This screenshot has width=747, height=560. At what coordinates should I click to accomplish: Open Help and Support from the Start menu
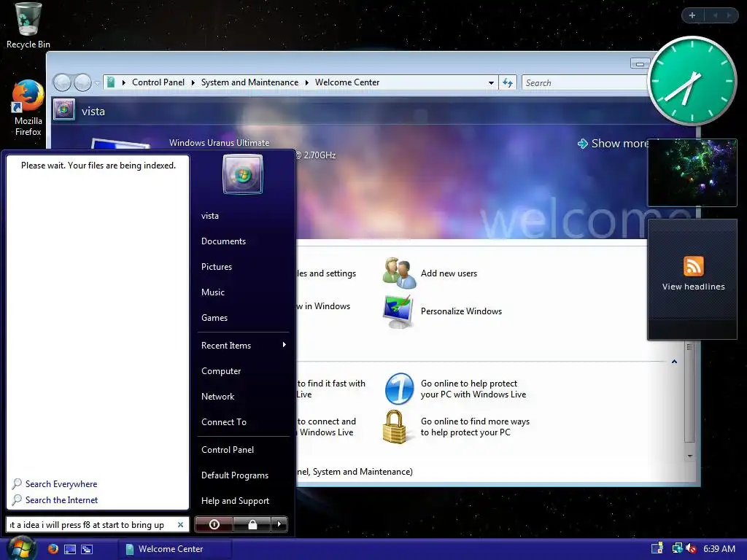click(236, 500)
